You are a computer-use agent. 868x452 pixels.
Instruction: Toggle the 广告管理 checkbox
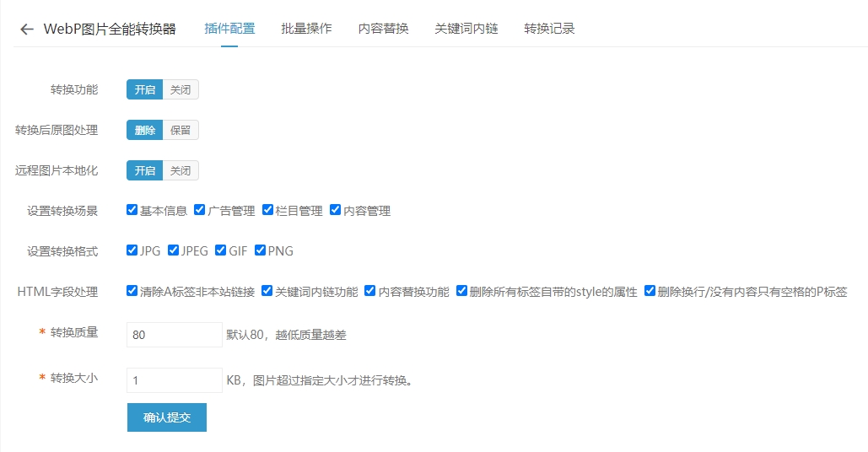tap(200, 210)
